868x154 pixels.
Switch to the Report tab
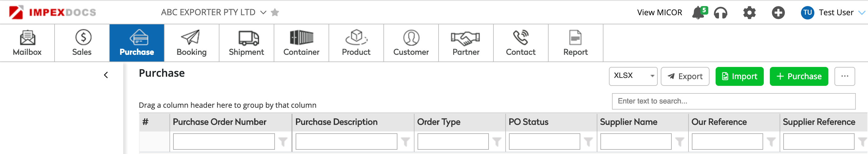click(x=575, y=43)
